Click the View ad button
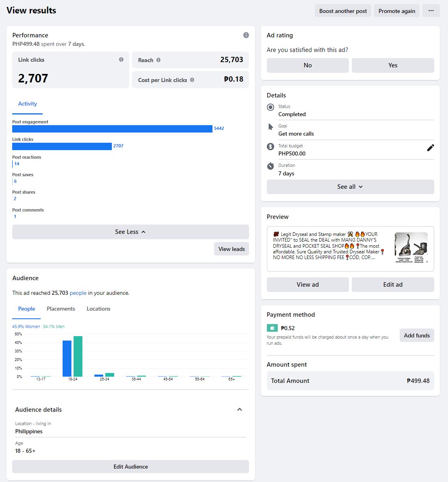 (307, 285)
